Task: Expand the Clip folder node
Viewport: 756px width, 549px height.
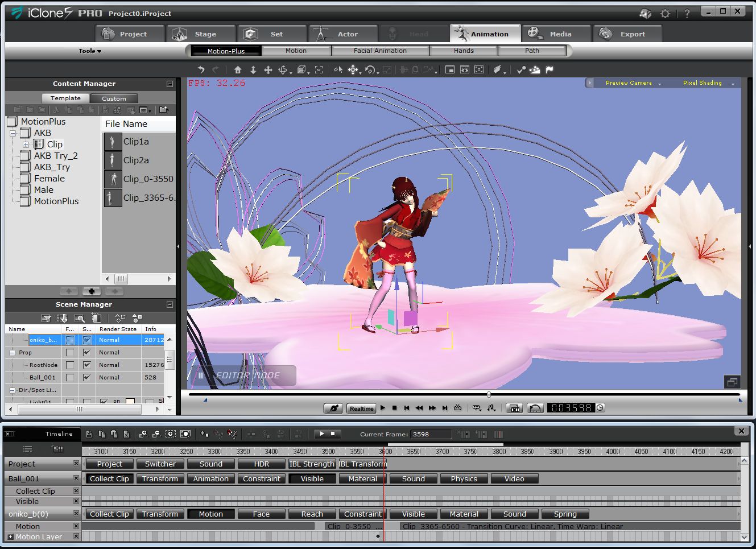Action: 26,145
